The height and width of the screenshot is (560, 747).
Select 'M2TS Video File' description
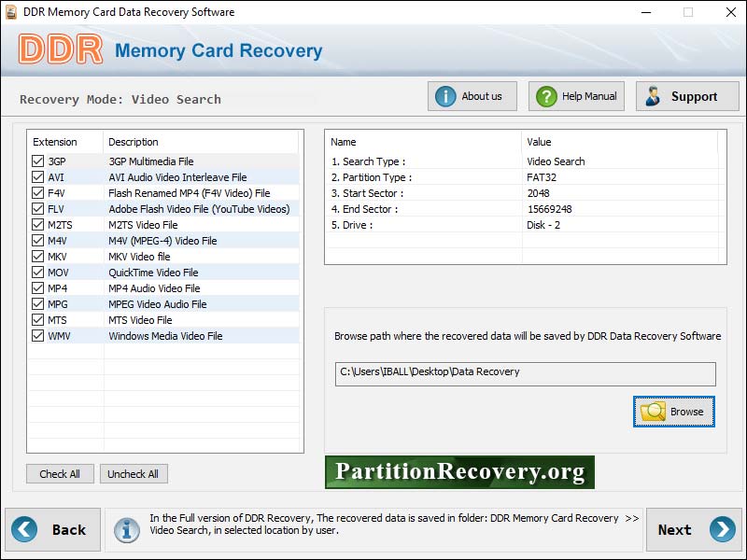[x=143, y=225]
